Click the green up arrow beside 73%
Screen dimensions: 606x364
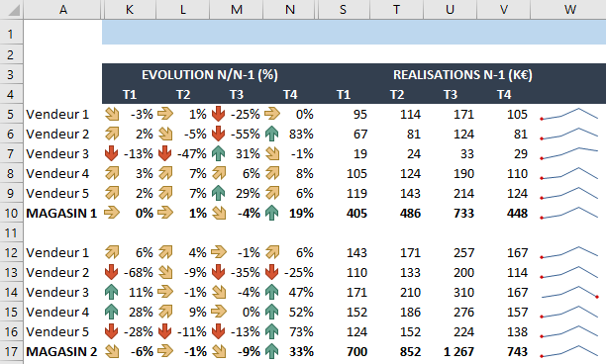(x=271, y=331)
